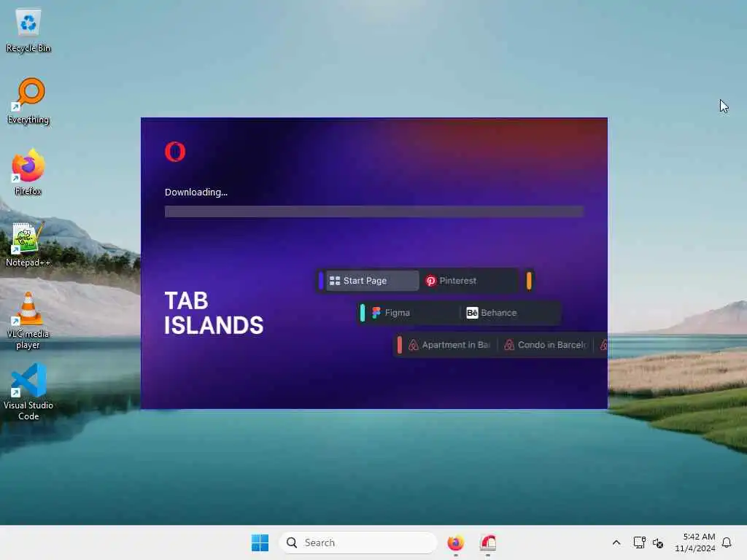Screen dimensions: 747x560
Task: Open the network status tray icon
Action: 639,542
